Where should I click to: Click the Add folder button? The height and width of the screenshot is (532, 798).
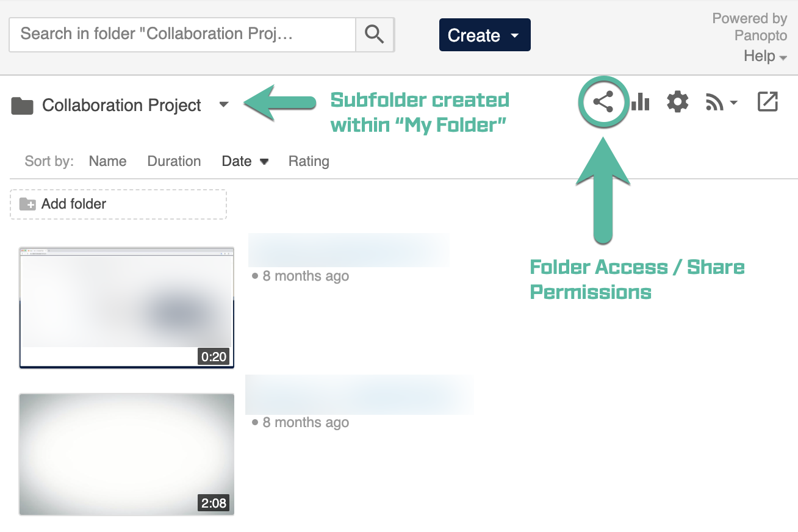click(118, 204)
